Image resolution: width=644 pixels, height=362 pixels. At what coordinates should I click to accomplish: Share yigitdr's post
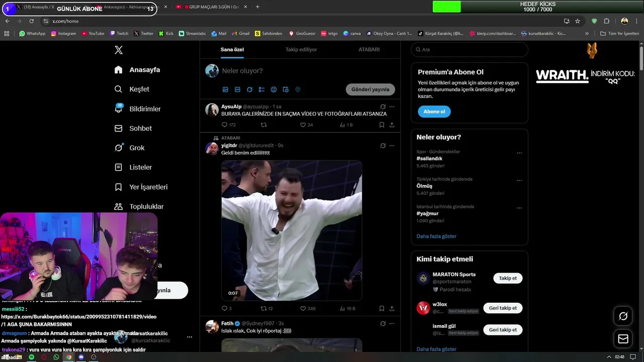click(392, 308)
